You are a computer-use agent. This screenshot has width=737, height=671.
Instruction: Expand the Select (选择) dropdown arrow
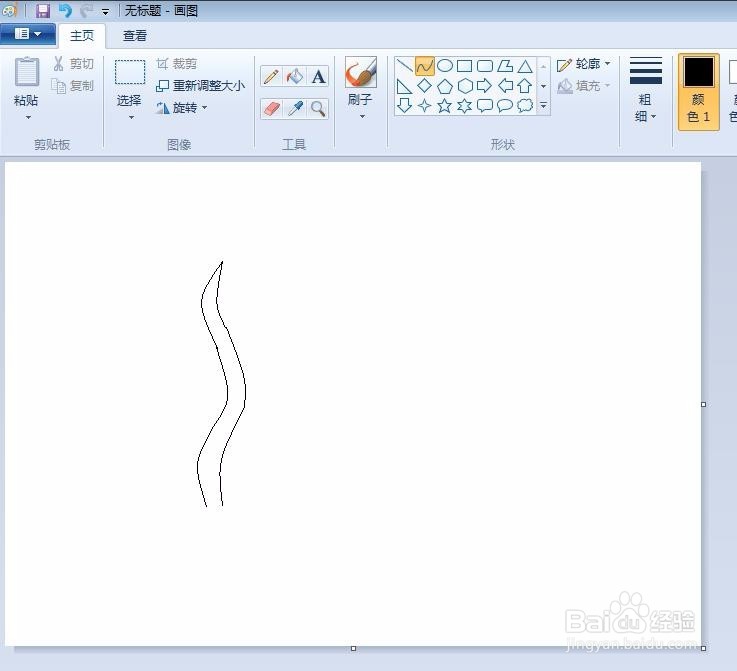tap(131, 117)
